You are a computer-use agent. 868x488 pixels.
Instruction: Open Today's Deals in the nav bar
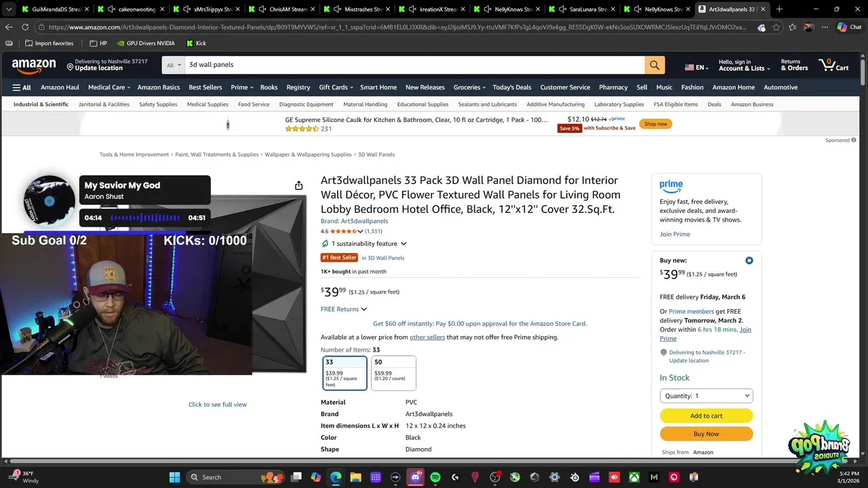(512, 87)
